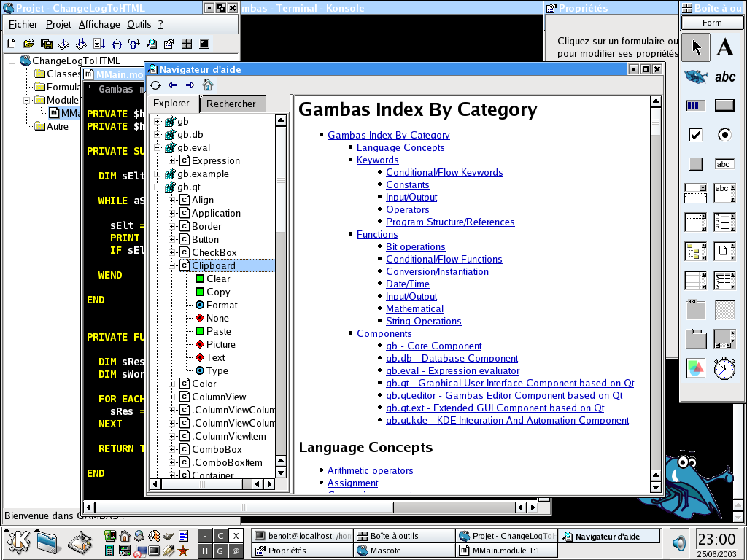Open the Outils menu

tap(139, 24)
